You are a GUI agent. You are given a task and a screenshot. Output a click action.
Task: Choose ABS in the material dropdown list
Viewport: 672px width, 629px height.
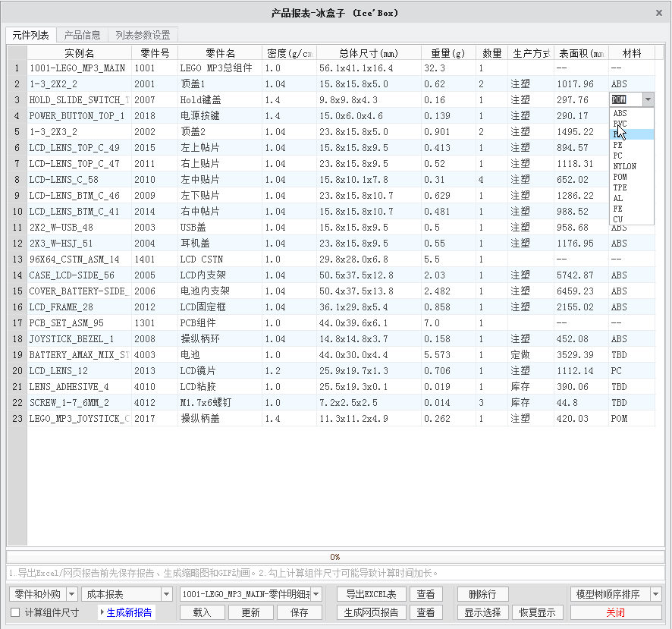coord(632,113)
